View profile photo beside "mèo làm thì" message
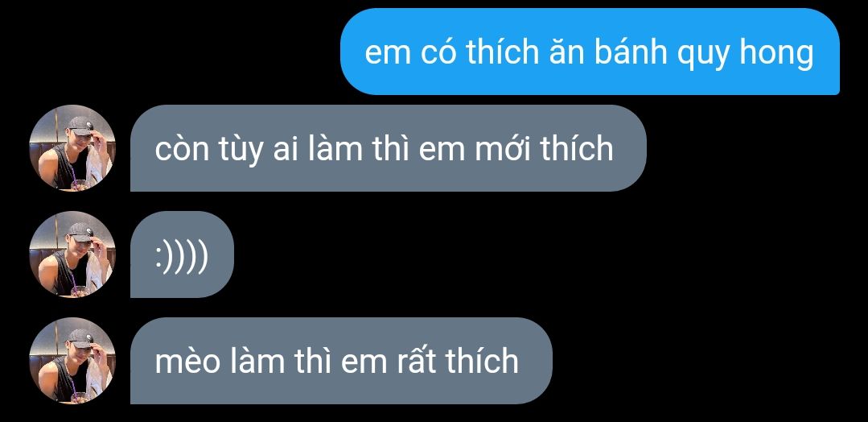This screenshot has height=422, width=868. click(72, 361)
